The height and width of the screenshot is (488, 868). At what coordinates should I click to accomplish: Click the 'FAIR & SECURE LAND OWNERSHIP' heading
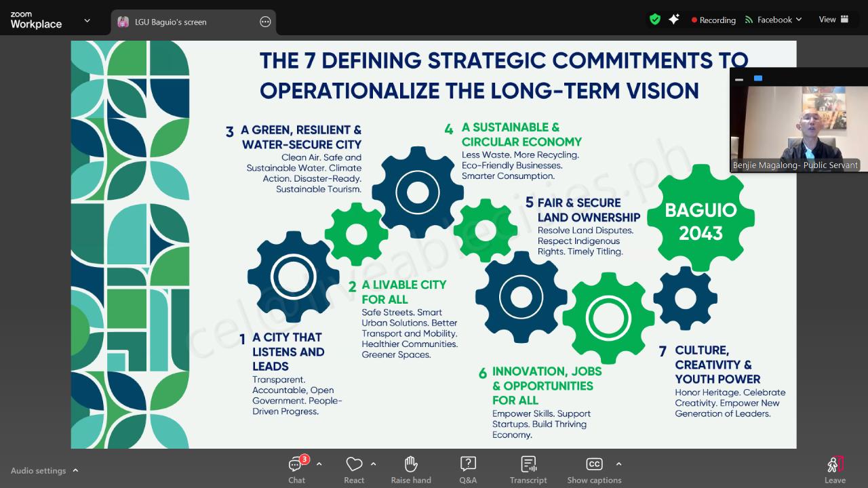pyautogui.click(x=589, y=210)
